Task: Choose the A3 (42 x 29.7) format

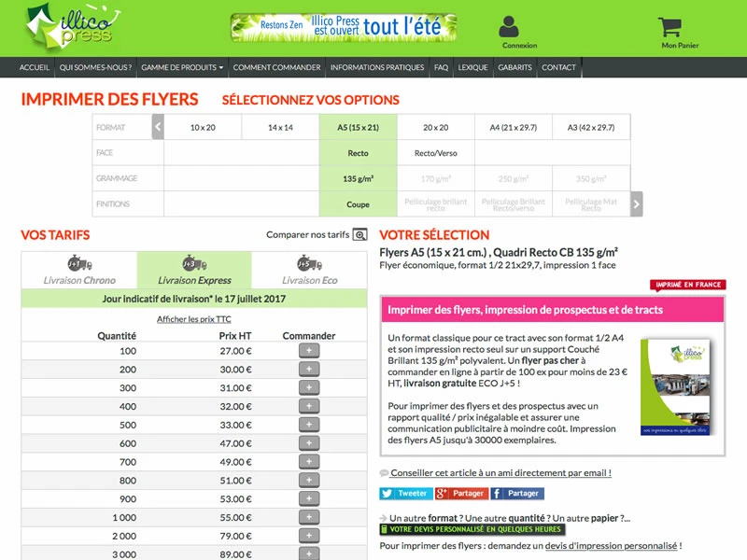Action: point(591,127)
